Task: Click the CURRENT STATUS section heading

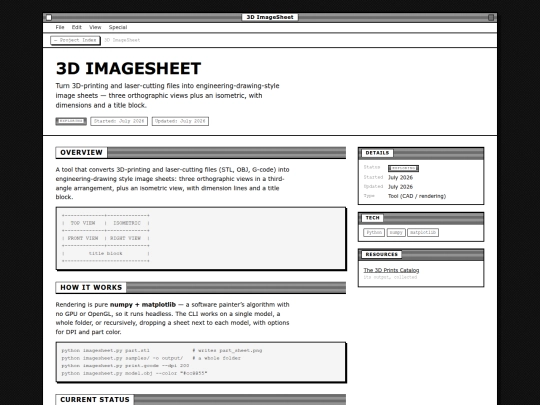Action: pyautogui.click(x=95, y=399)
